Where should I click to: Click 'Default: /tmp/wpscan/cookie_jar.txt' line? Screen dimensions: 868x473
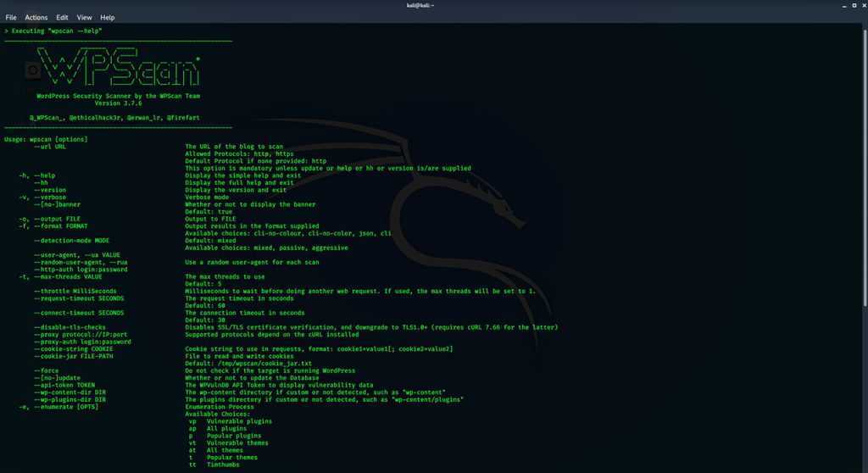coord(248,363)
